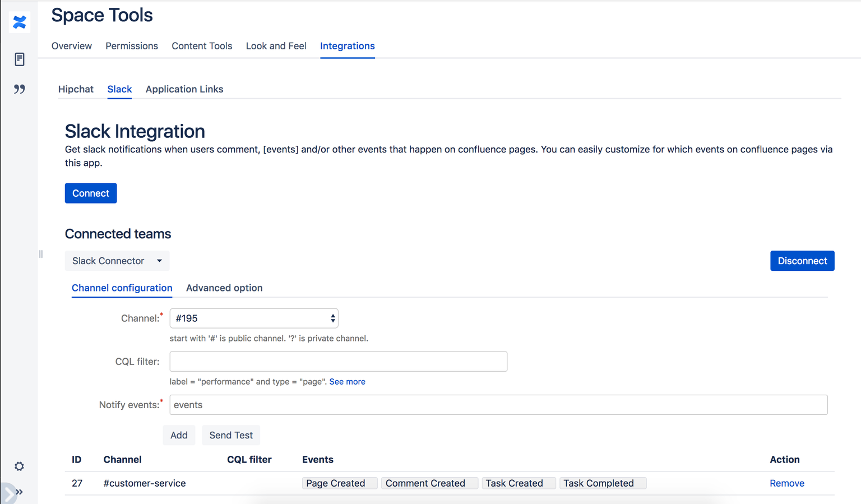861x504 pixels.
Task: Open the Pages icon in sidebar
Action: pyautogui.click(x=20, y=59)
